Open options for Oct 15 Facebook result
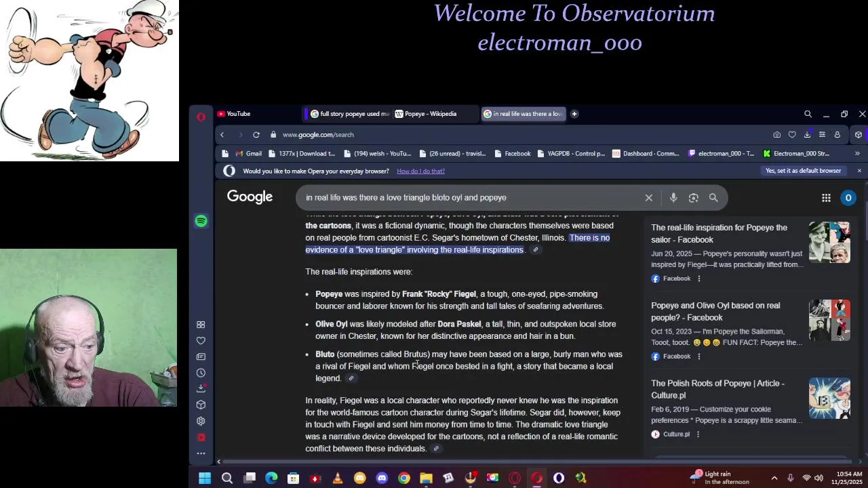868x488 pixels. (x=699, y=357)
